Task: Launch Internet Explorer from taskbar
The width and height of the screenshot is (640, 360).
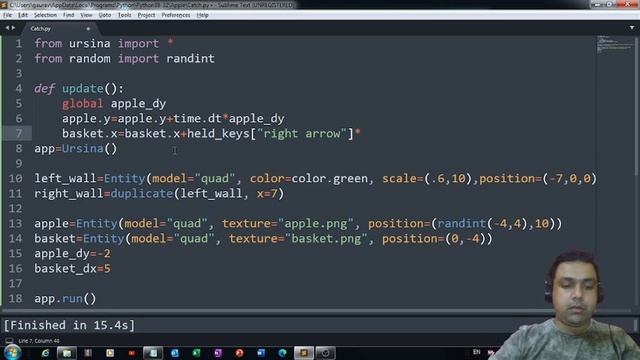Action: (45, 353)
